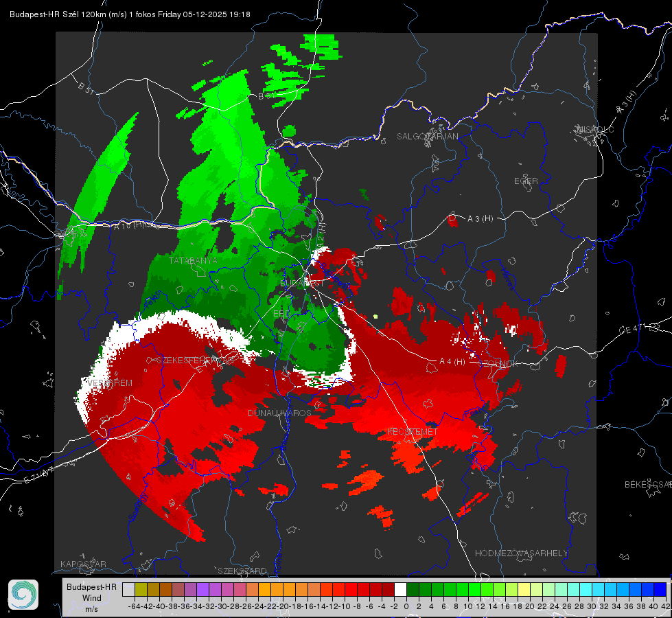
Task: Click the 'A 4 (H)' road label
Action: click(x=452, y=362)
